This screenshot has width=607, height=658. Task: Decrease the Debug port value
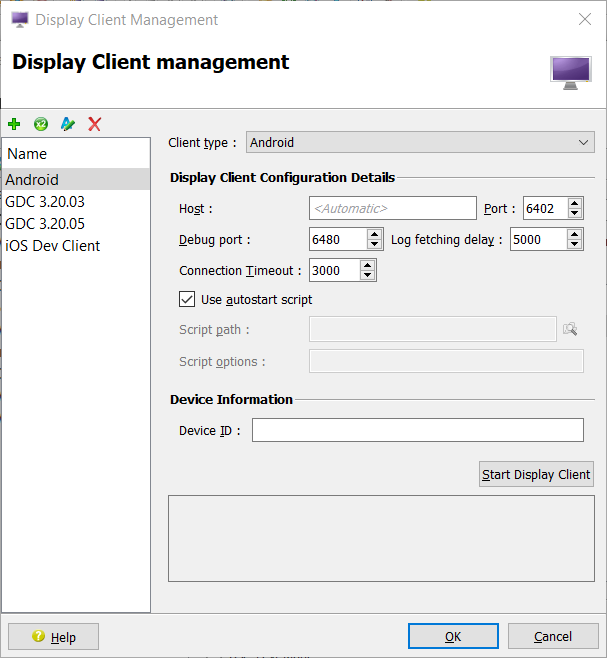(374, 245)
